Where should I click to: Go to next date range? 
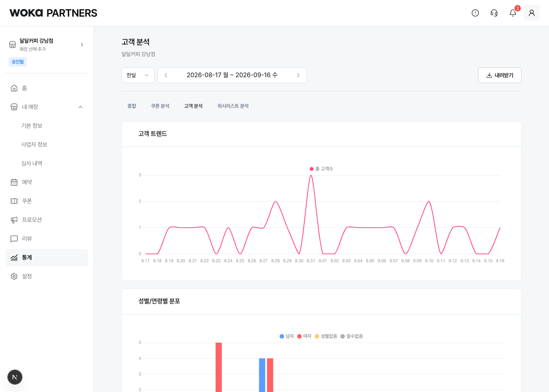click(x=298, y=75)
